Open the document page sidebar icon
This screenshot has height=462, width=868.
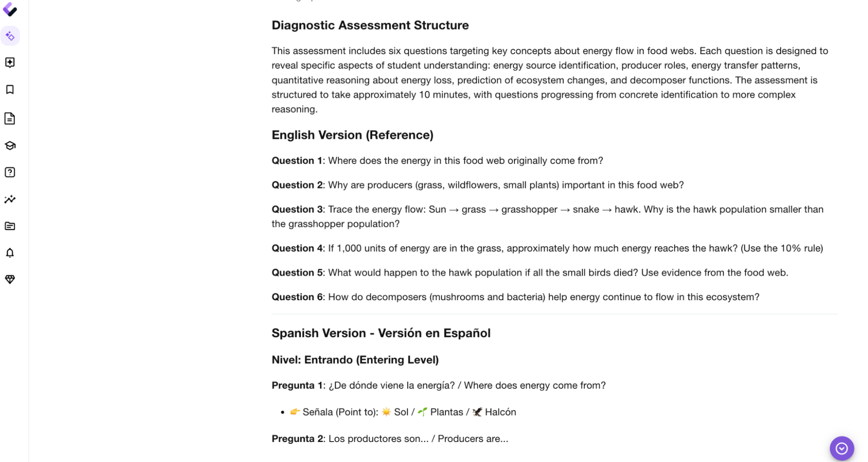(10, 118)
